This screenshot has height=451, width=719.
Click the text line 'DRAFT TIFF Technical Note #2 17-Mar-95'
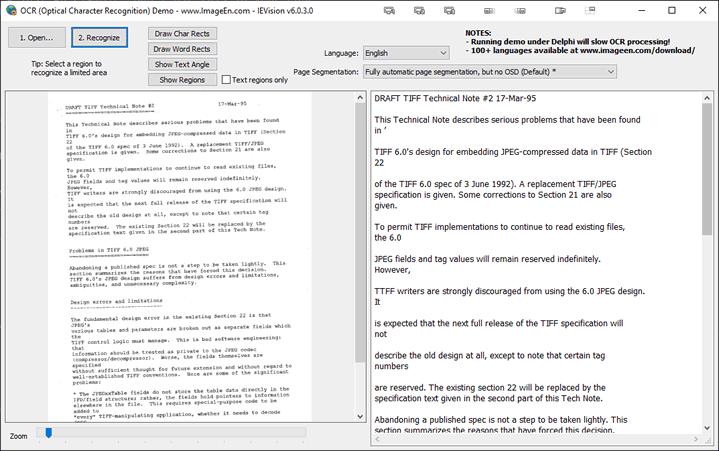[455, 99]
